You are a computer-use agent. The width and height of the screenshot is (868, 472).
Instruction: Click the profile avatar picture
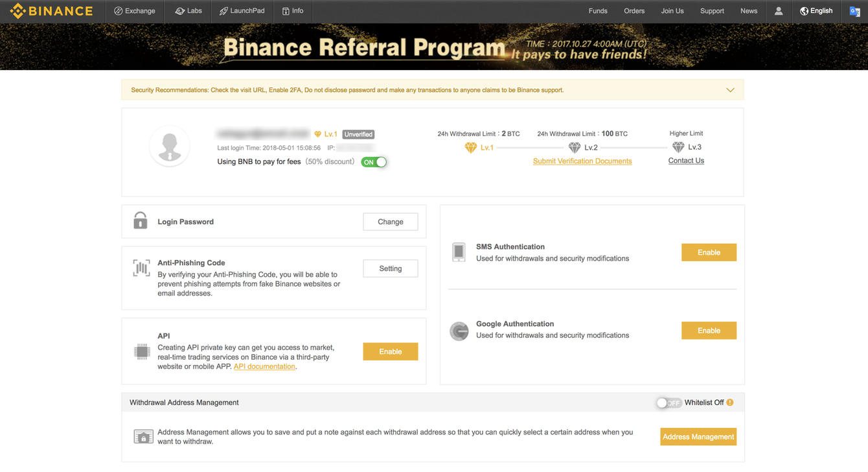tap(170, 147)
